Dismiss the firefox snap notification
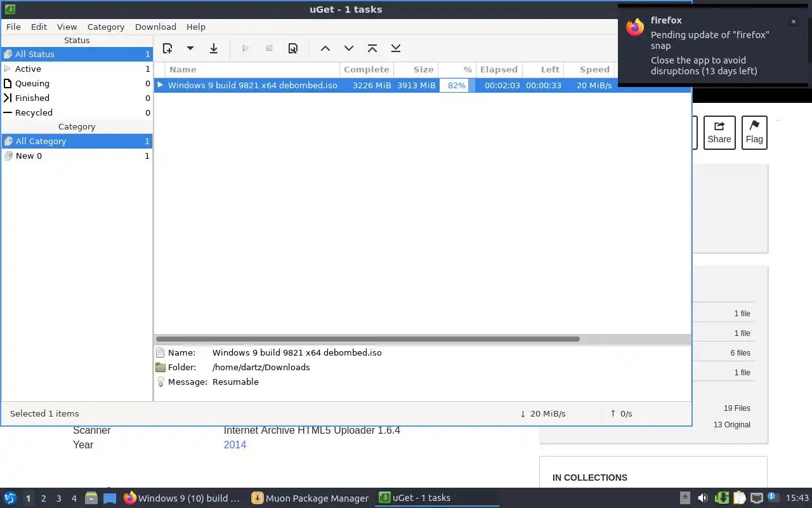Screen dimensions: 812x508 tap(793, 22)
